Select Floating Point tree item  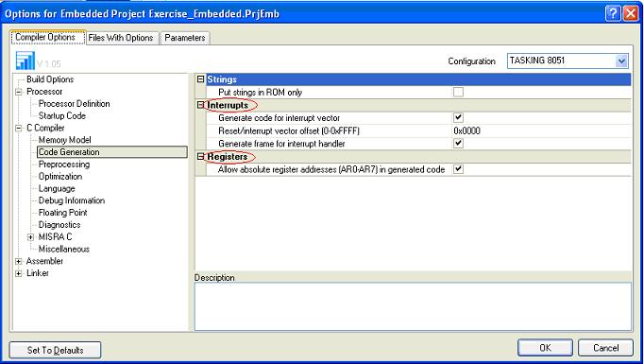pyautogui.click(x=63, y=213)
